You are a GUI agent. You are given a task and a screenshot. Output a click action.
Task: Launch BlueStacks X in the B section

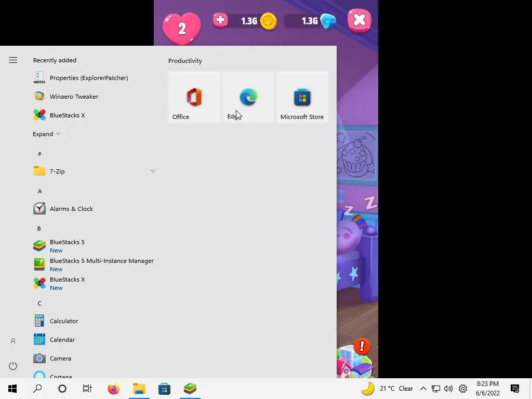[x=95, y=283]
